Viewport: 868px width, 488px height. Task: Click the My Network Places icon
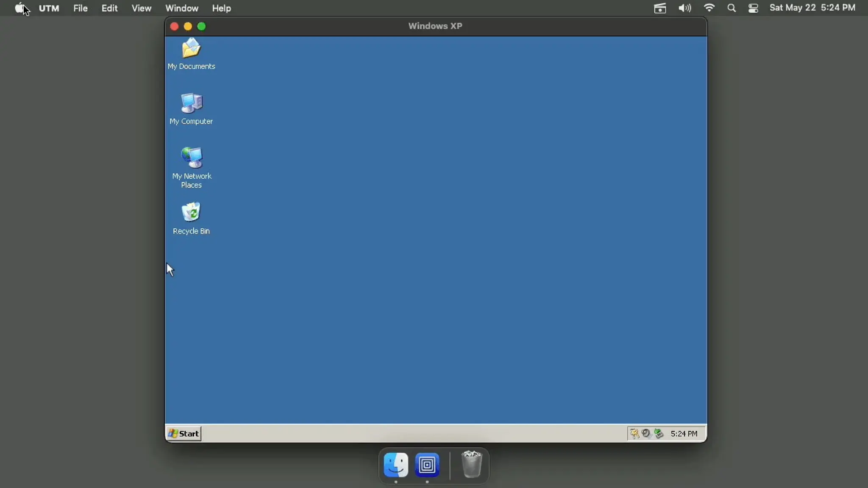pos(192,158)
